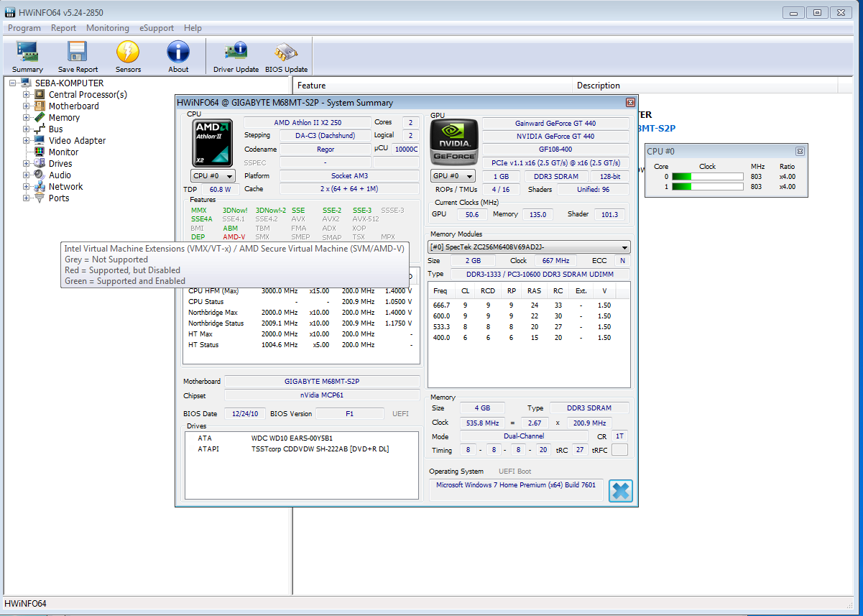This screenshot has height=616, width=863.
Task: Click the Dual-Channel memory mode field
Action: pyautogui.click(x=523, y=436)
